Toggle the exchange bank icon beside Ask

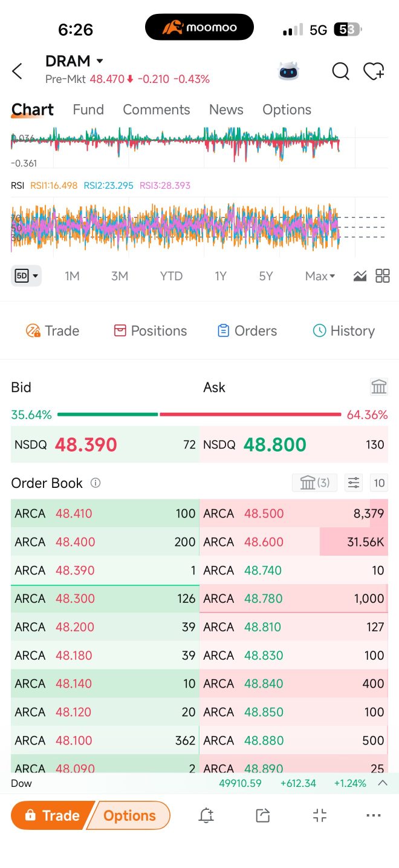coord(379,387)
